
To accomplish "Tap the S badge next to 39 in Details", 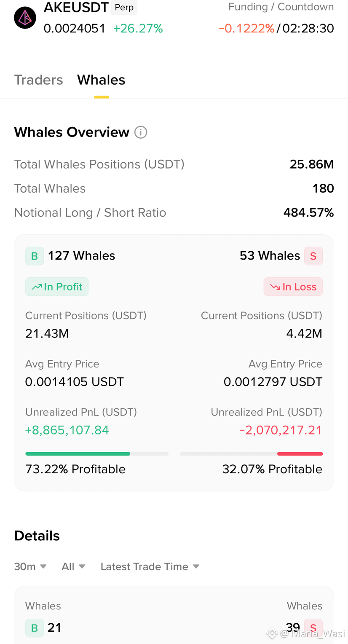I will coord(313,628).
